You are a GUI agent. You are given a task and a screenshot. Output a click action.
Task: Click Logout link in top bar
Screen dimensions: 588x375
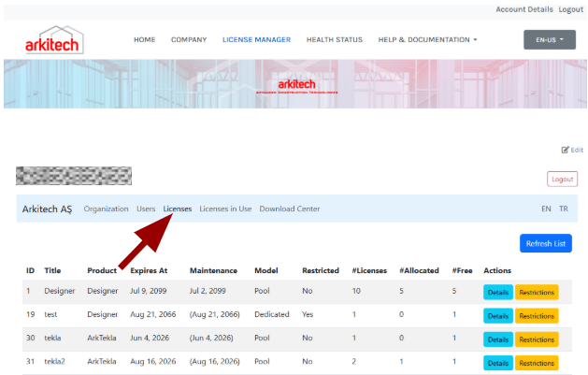571,9
